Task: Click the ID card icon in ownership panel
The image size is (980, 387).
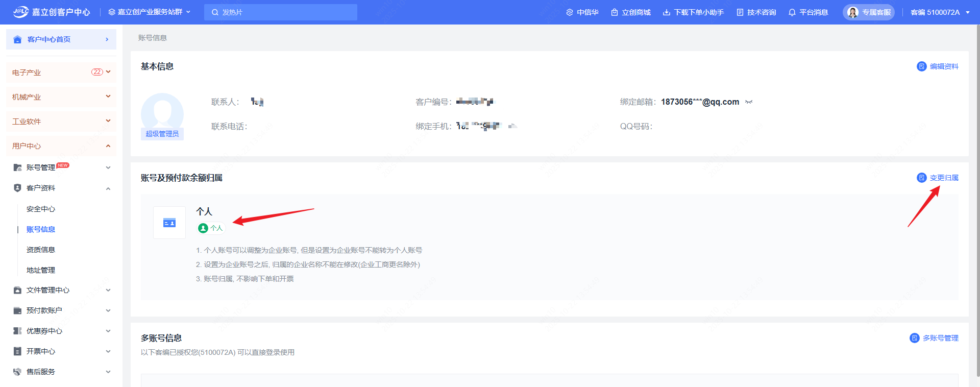Action: (x=169, y=223)
